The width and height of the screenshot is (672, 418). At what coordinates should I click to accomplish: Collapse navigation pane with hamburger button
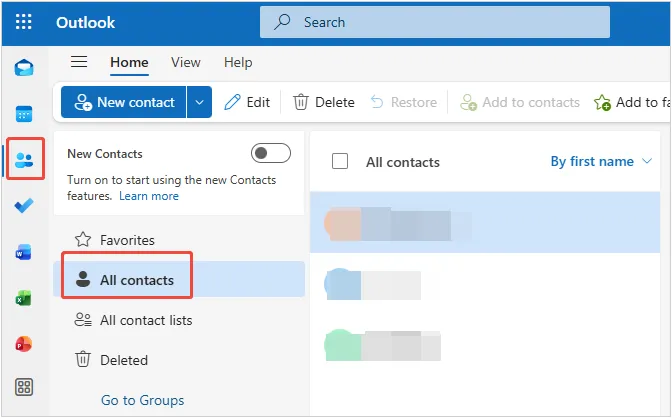pyautogui.click(x=79, y=62)
